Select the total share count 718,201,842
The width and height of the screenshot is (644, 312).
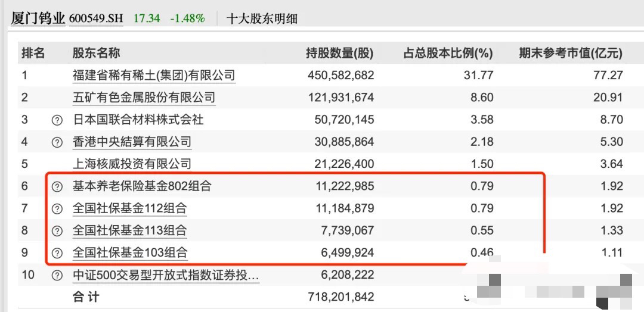coord(341,297)
